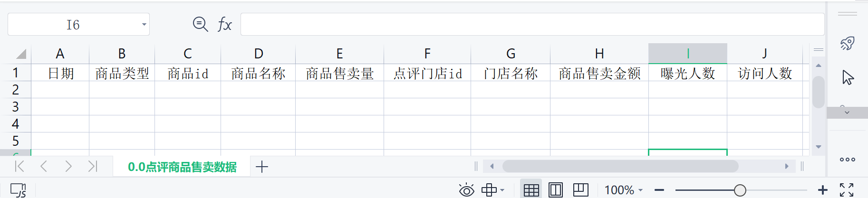The width and height of the screenshot is (868, 198).
Task: Open the three-dots more options in sidebar
Action: pos(848,160)
